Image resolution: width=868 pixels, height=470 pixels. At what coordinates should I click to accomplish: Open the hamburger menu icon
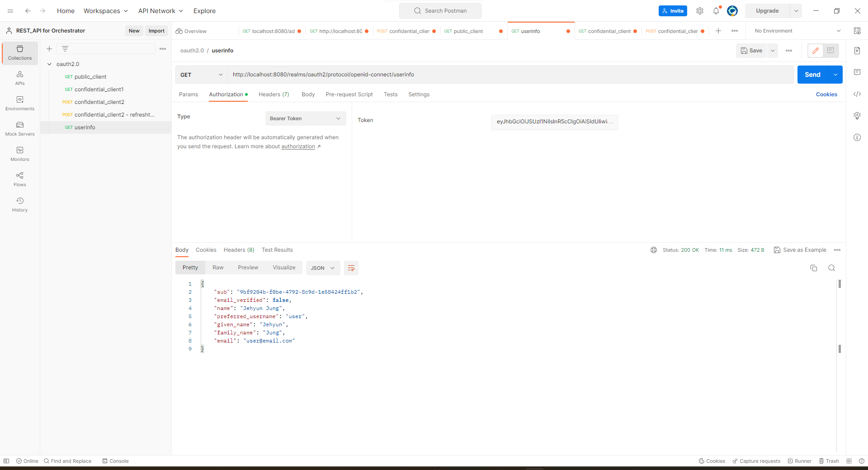[x=10, y=11]
